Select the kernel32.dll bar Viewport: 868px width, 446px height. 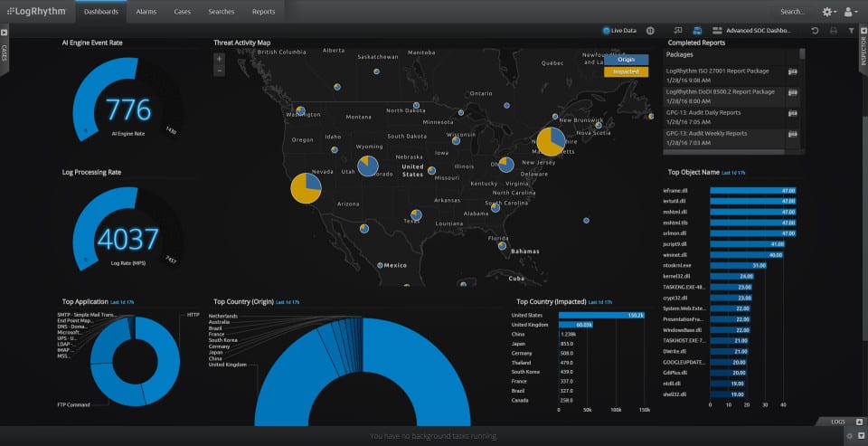732,276
